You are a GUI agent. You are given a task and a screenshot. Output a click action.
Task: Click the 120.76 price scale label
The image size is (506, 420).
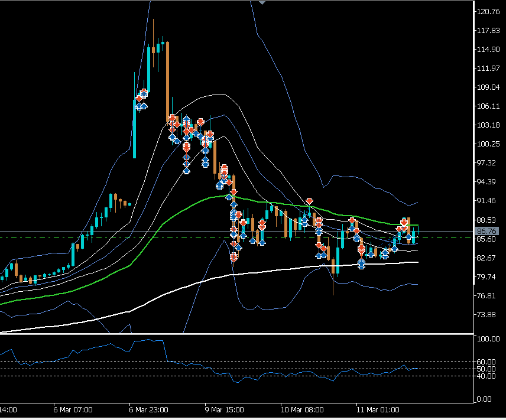pos(488,12)
